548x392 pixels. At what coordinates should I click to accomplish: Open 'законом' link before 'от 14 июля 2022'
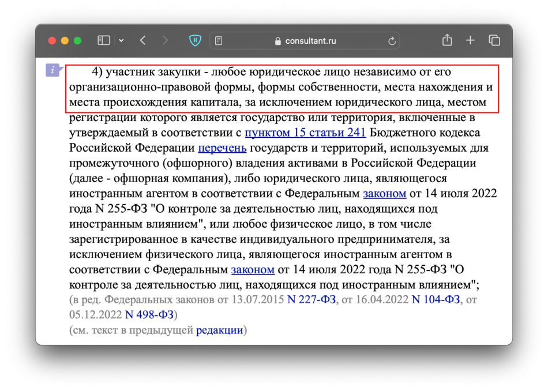point(384,194)
